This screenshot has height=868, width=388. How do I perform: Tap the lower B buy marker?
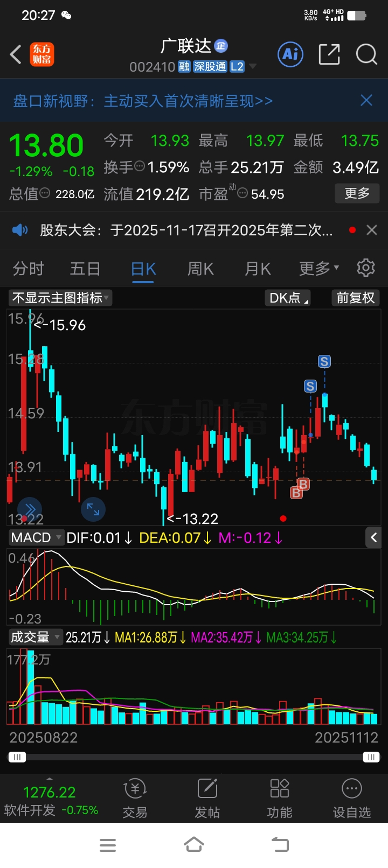tap(296, 493)
